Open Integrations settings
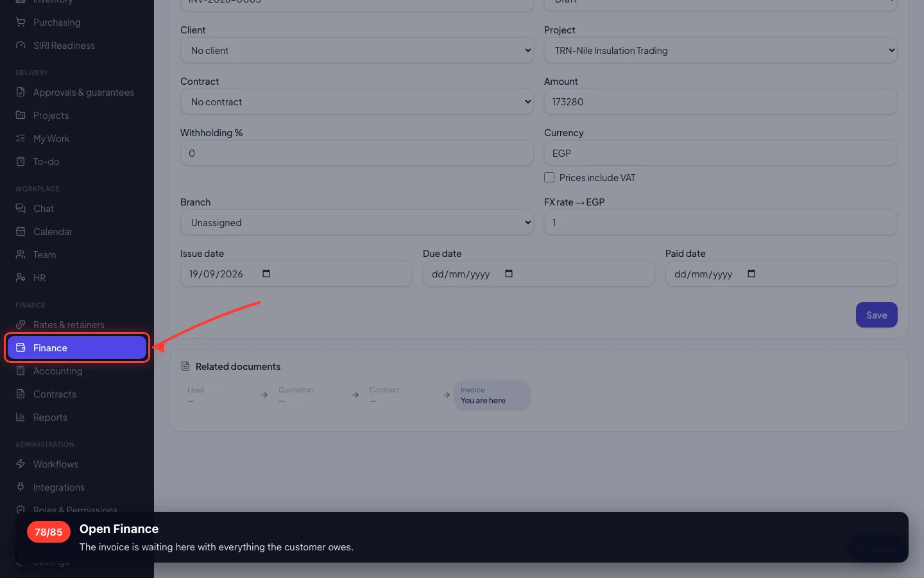924x578 pixels. [x=77, y=487]
